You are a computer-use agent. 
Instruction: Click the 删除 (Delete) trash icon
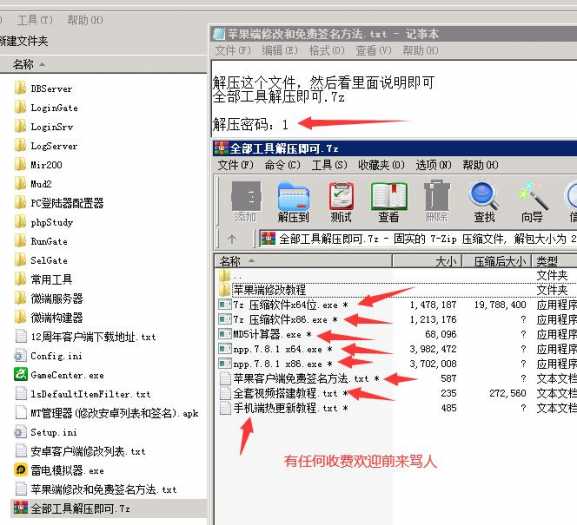click(x=436, y=202)
